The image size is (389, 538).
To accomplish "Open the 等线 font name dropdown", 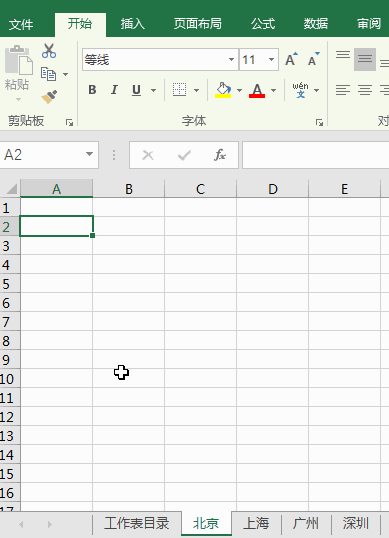I will point(232,59).
